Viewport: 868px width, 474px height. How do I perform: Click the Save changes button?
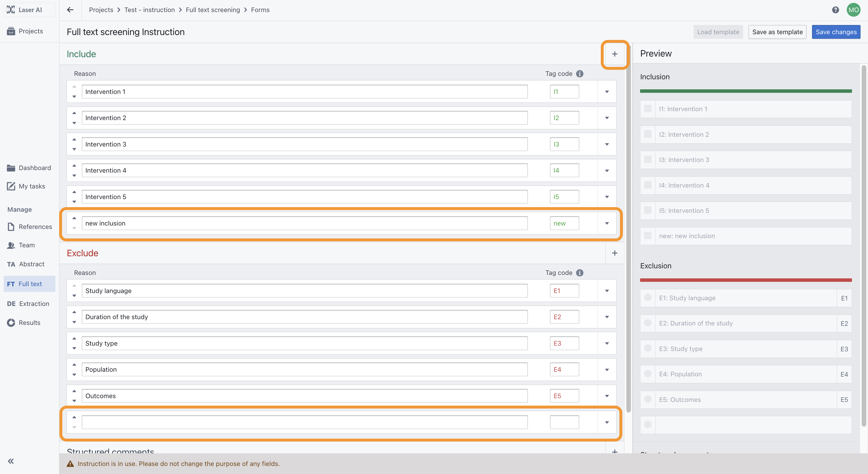coord(836,32)
